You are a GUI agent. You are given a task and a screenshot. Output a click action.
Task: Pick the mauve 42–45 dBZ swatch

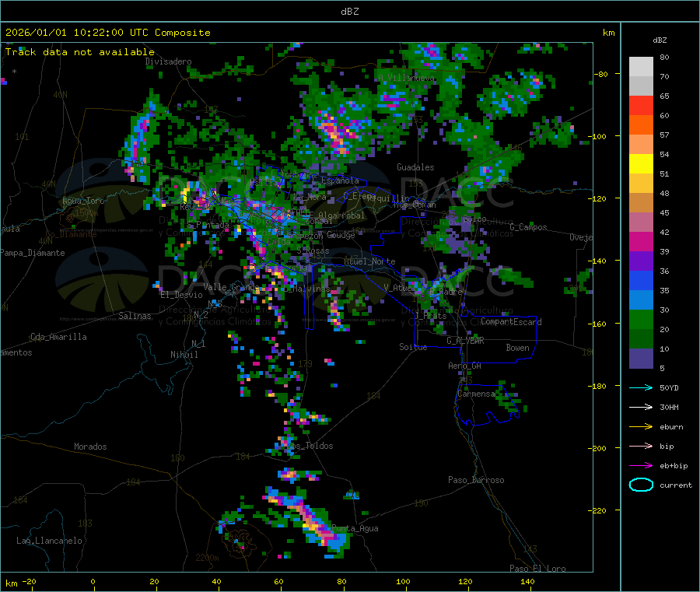tap(641, 222)
